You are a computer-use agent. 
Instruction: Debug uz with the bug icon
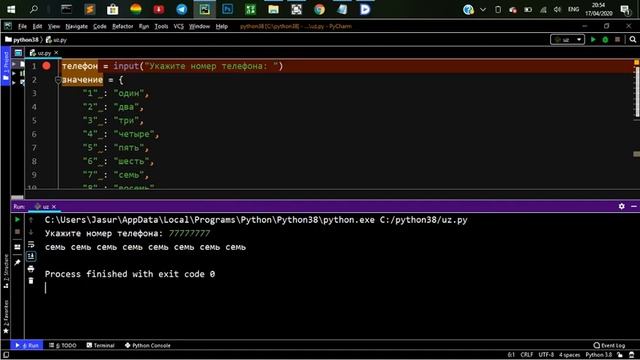[x=605, y=40]
